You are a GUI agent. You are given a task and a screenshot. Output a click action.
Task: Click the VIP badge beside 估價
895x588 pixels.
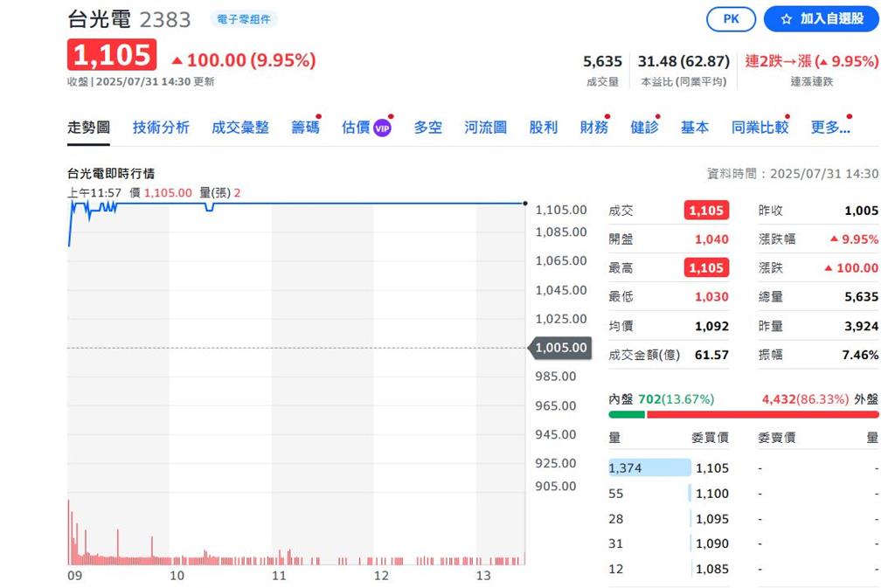coord(382,128)
